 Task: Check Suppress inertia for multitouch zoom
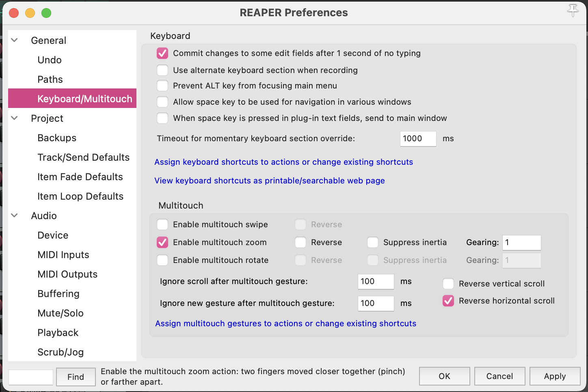[373, 242]
